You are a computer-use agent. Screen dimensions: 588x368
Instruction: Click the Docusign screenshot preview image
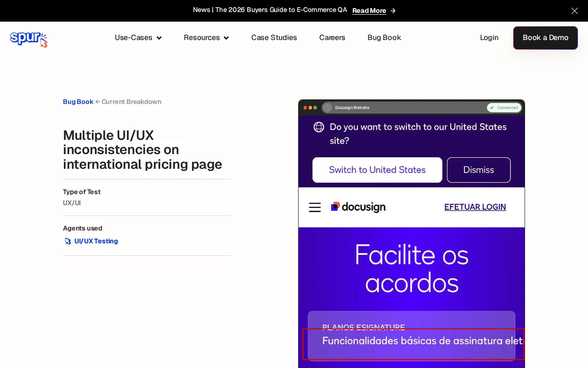coord(412,234)
